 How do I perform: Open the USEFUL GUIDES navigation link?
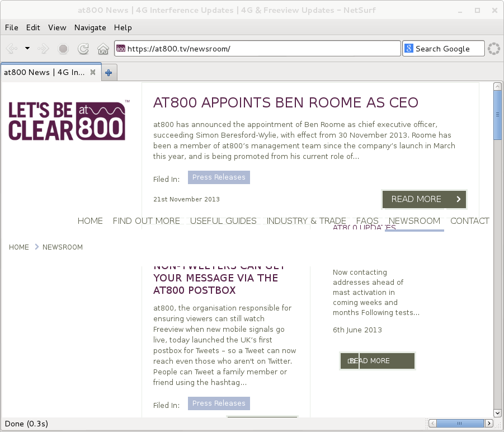pos(223,220)
